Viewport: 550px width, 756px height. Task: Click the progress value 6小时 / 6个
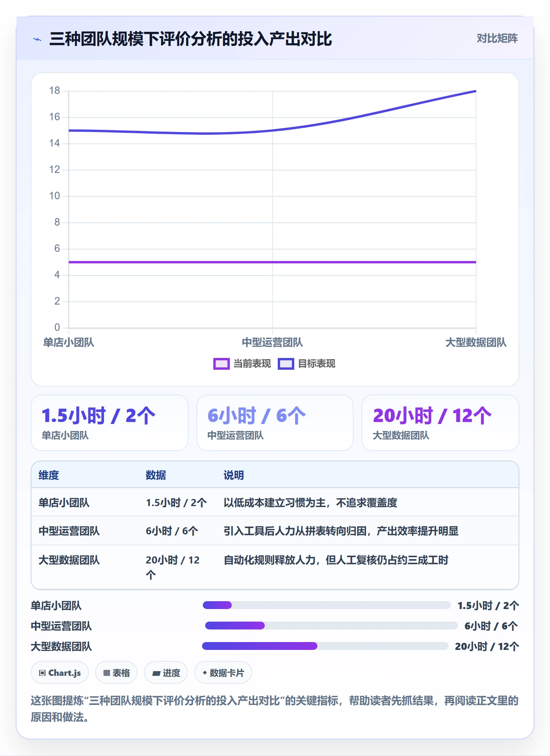click(491, 626)
